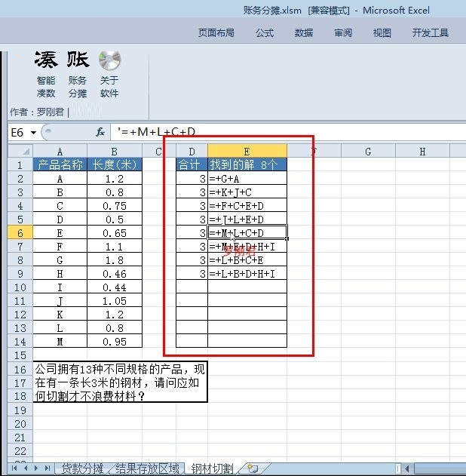This screenshot has height=476, width=466.
Task: Select column H header
Action: pyautogui.click(x=422, y=151)
